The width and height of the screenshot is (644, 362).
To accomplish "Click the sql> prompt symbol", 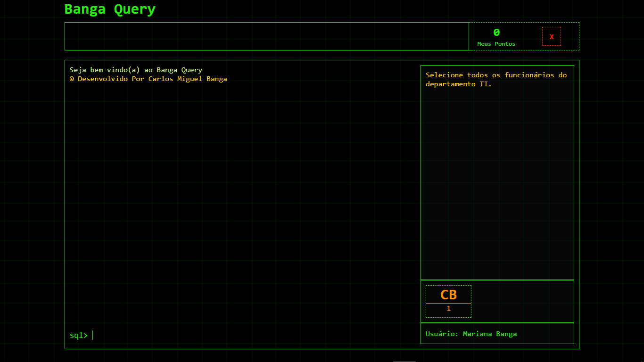I will [78, 336].
